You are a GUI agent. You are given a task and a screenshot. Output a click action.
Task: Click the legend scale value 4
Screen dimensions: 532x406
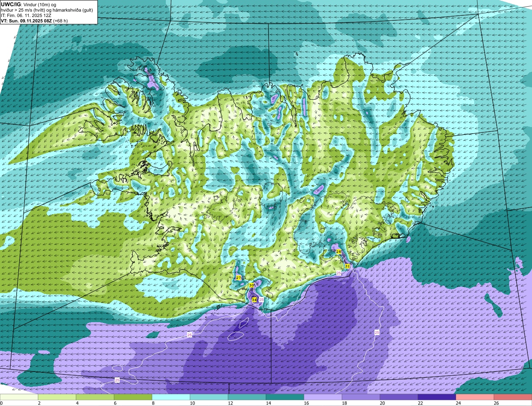(77, 403)
